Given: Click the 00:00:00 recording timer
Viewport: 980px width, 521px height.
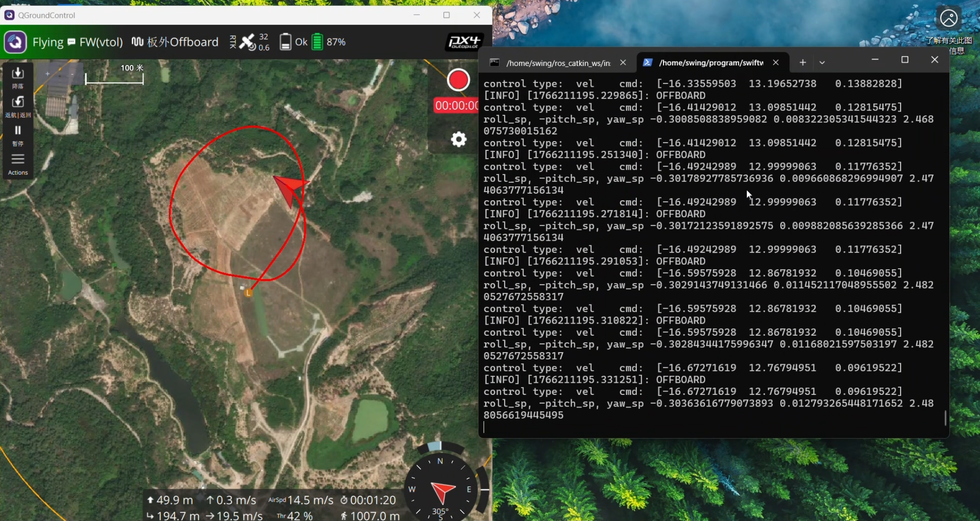Looking at the screenshot, I should (x=456, y=105).
